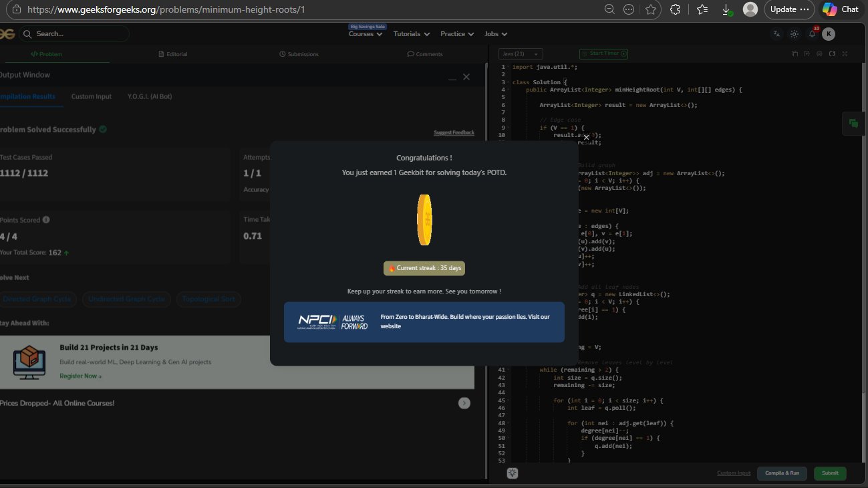Image resolution: width=868 pixels, height=488 pixels.
Task: Open the browser extensions puzzle icon
Action: [x=675, y=9]
